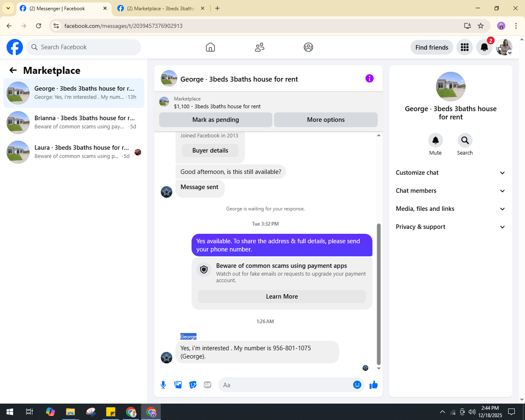
Task: Open the Chrome tab search dropdown
Action: click(x=8, y=8)
